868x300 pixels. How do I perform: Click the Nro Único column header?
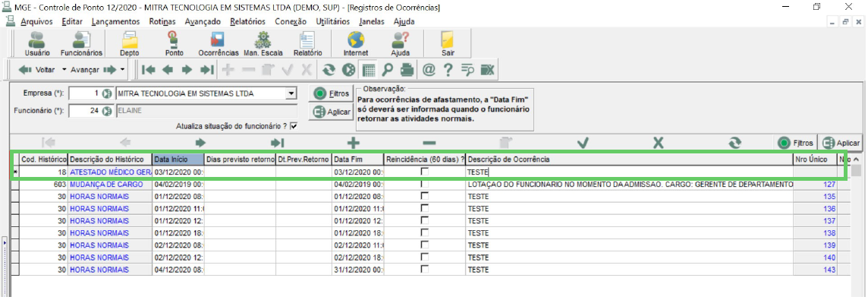click(815, 159)
